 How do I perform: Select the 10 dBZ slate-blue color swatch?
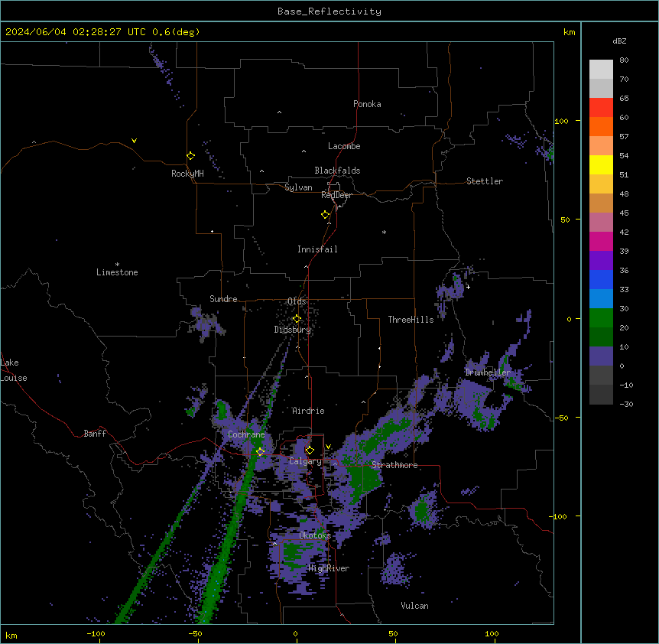point(601,356)
